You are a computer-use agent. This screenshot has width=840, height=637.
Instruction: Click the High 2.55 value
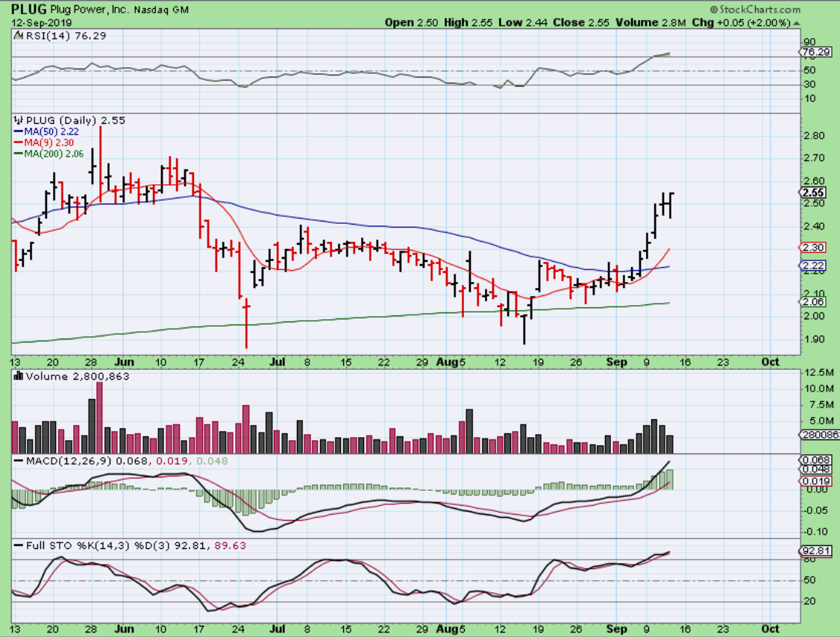point(468,22)
